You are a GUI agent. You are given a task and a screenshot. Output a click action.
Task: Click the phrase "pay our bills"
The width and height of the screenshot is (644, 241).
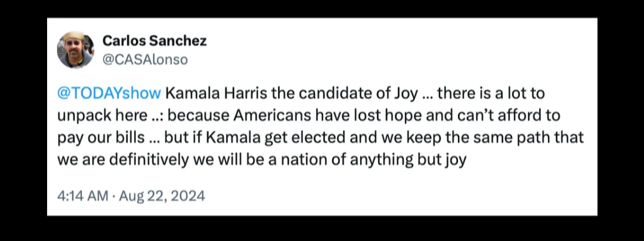point(101,138)
